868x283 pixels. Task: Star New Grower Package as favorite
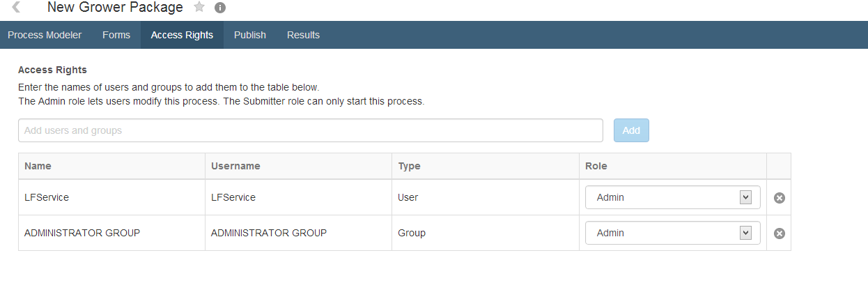[x=199, y=8]
